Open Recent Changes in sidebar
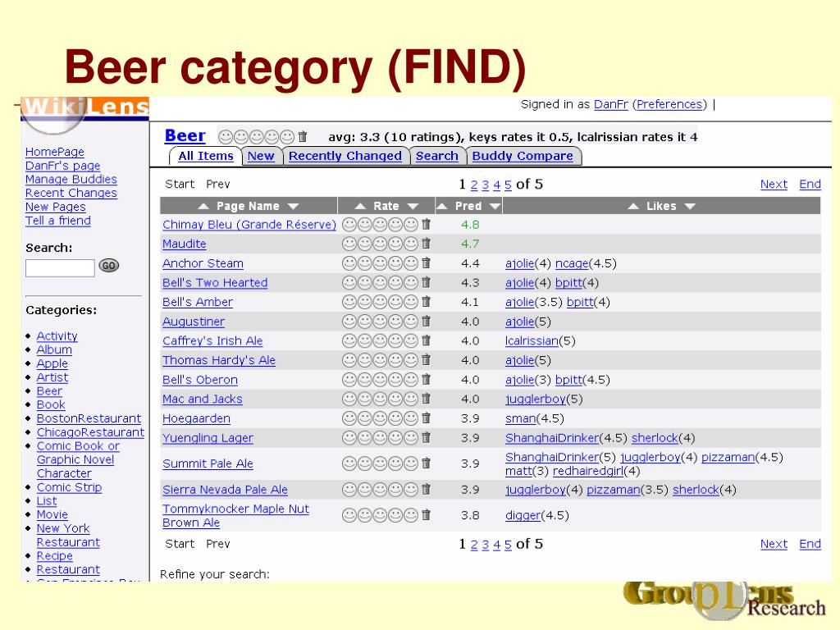 pos(71,194)
